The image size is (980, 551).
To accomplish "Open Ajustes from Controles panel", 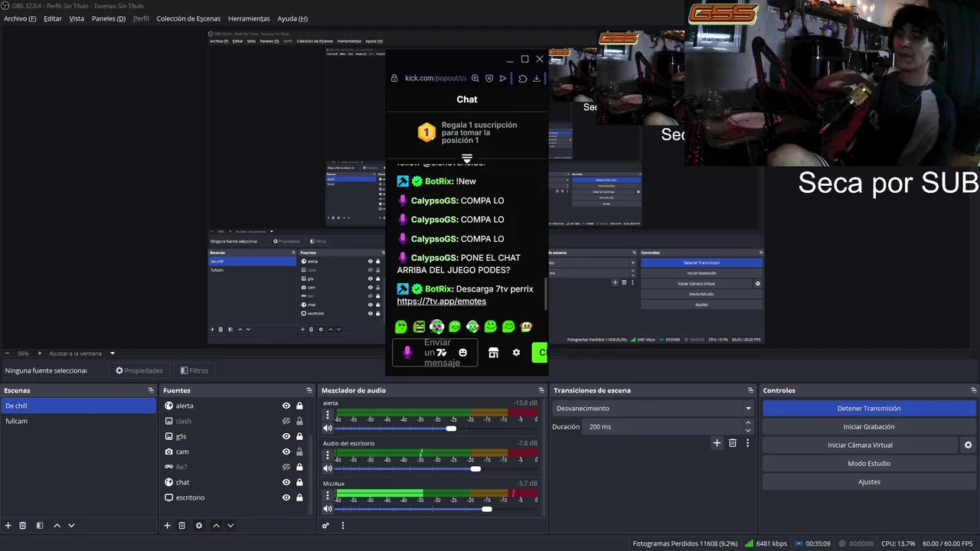I will 869,482.
